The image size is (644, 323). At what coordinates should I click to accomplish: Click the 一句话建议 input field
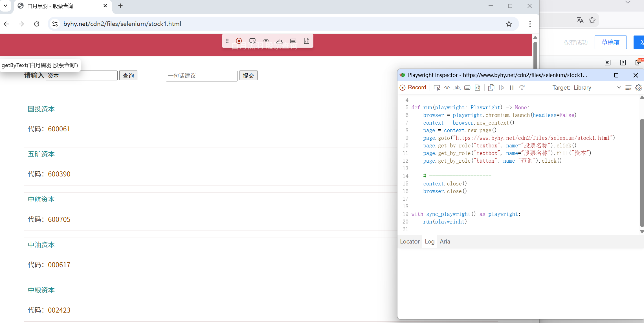[x=201, y=76]
